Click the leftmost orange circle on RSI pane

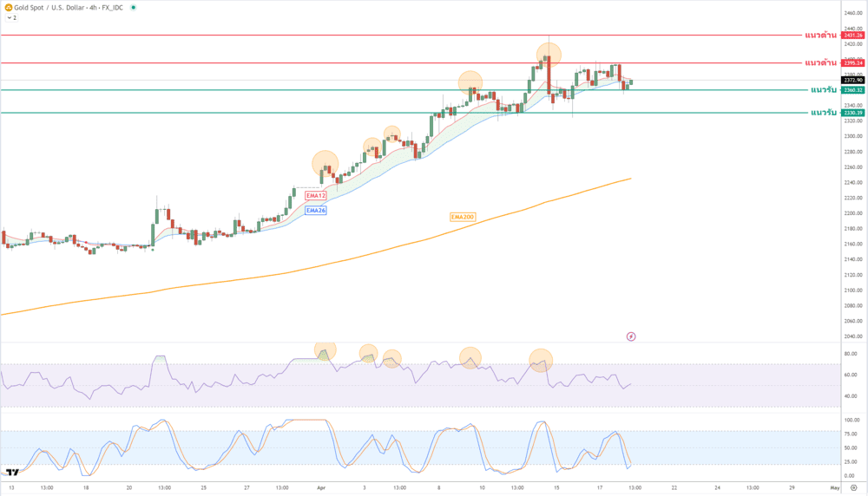point(325,349)
